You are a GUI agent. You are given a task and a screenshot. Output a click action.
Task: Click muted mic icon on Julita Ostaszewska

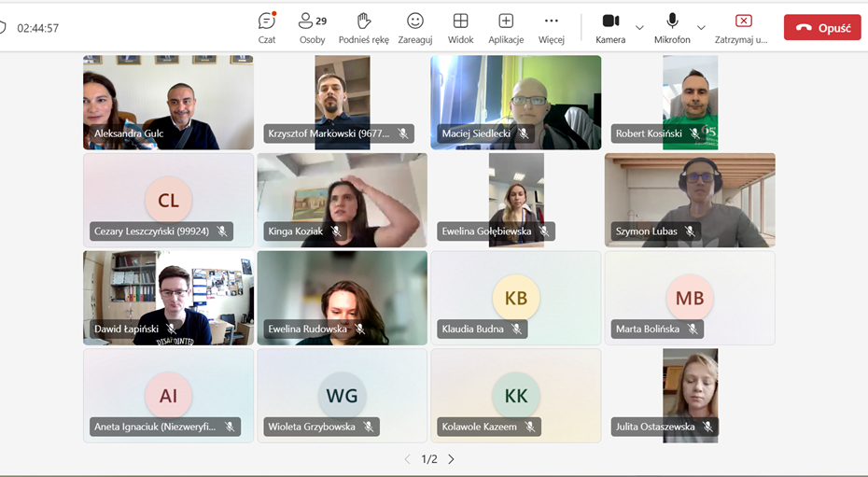coord(708,427)
